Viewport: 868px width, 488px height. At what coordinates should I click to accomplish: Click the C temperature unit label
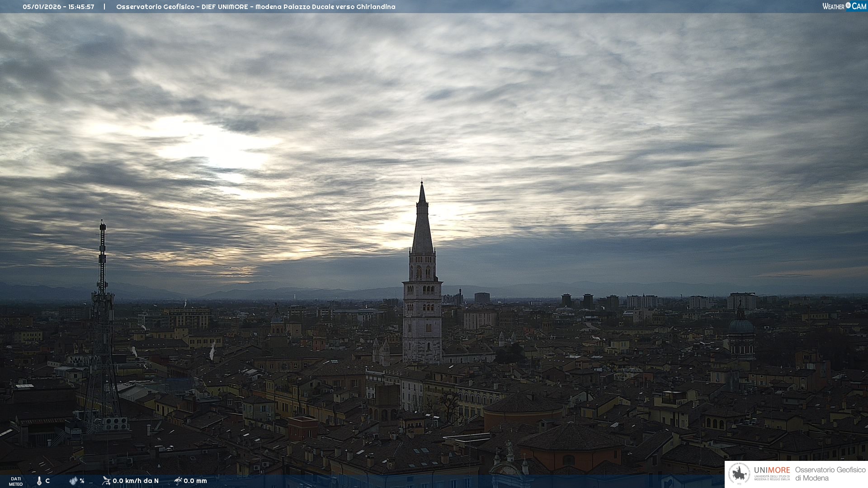[47, 481]
